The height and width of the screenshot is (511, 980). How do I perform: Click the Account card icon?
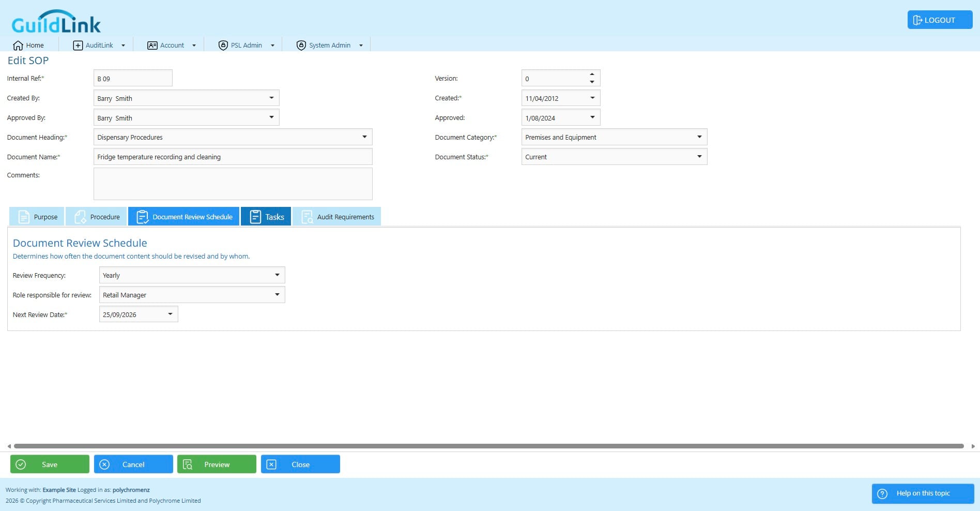152,46
